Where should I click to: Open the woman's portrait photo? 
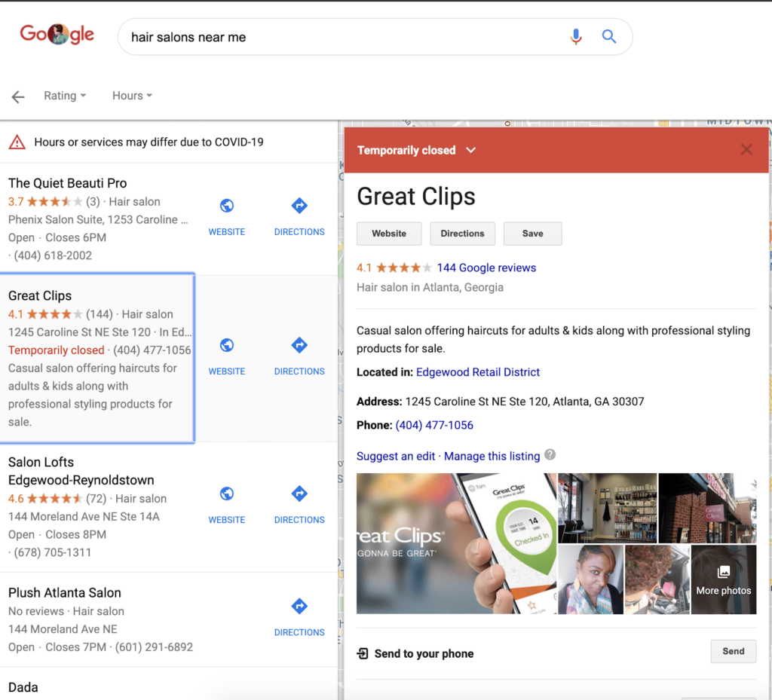[590, 579]
